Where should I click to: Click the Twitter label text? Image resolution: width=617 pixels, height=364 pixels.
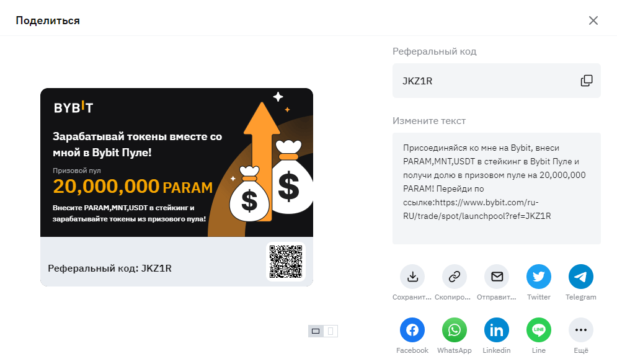tap(539, 297)
